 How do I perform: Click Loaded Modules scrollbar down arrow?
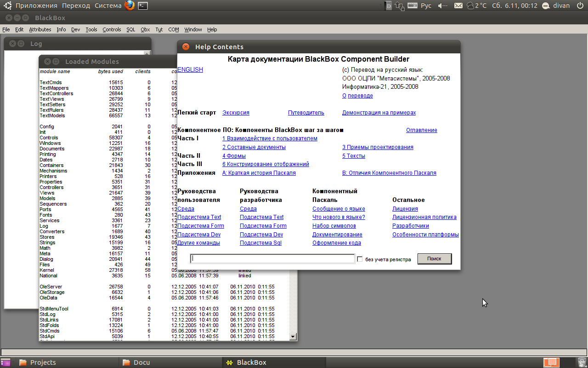click(x=293, y=337)
